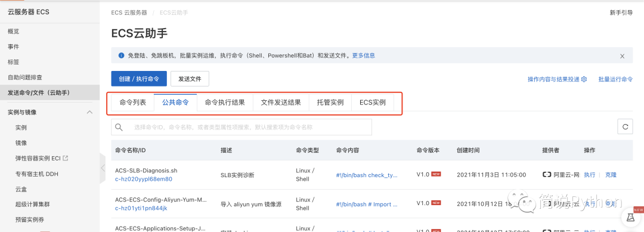Open 事件 in the sidebar
This screenshot has height=232, width=644.
pos(14,47)
